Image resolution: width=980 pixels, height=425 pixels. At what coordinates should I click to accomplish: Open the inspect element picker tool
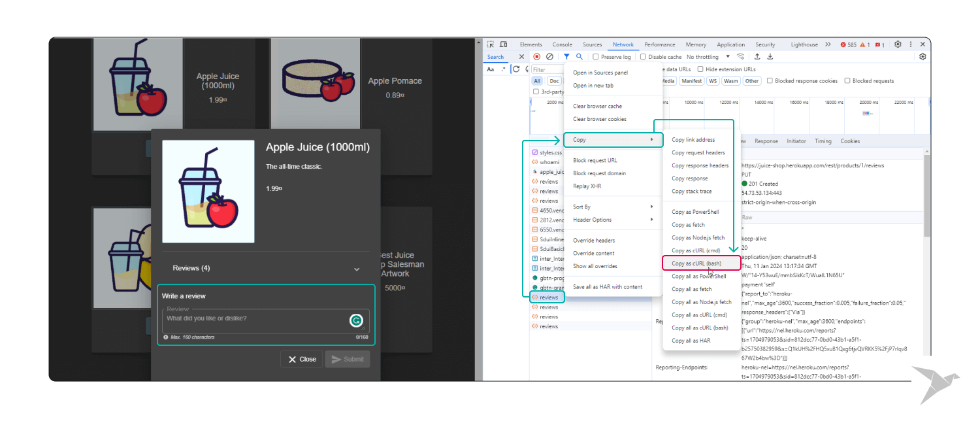click(x=491, y=44)
